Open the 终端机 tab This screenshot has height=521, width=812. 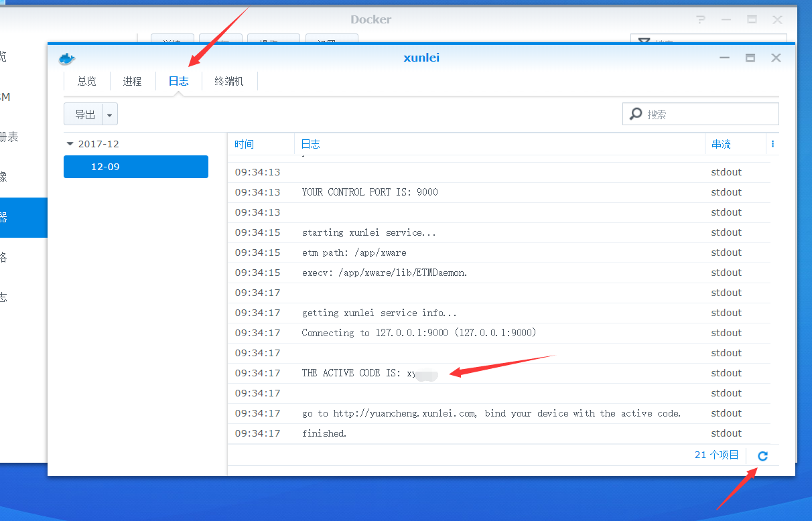229,82
